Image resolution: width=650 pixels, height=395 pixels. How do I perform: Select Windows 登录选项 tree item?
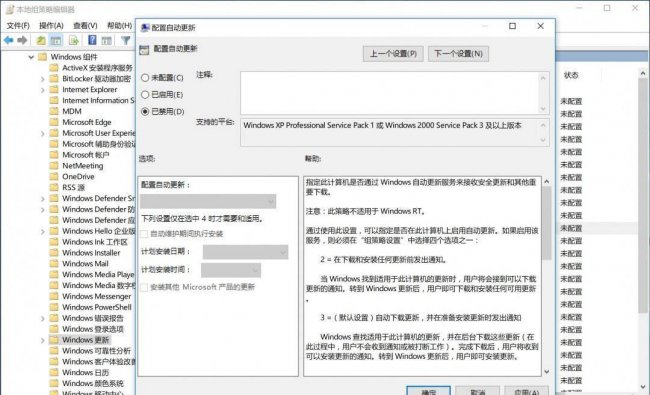click(x=93, y=329)
